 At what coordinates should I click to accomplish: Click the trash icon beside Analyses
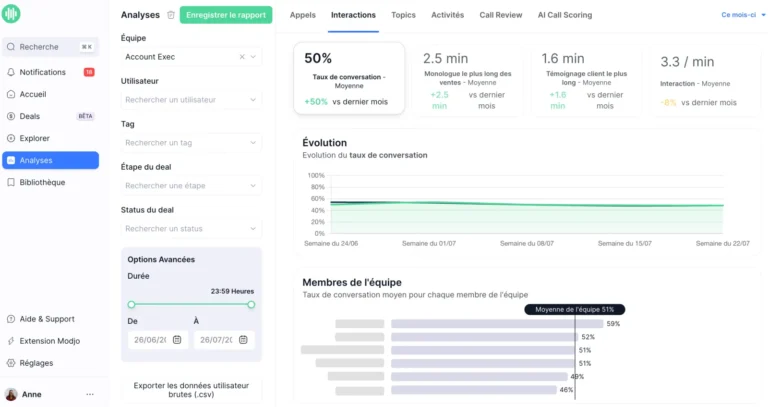(x=170, y=15)
